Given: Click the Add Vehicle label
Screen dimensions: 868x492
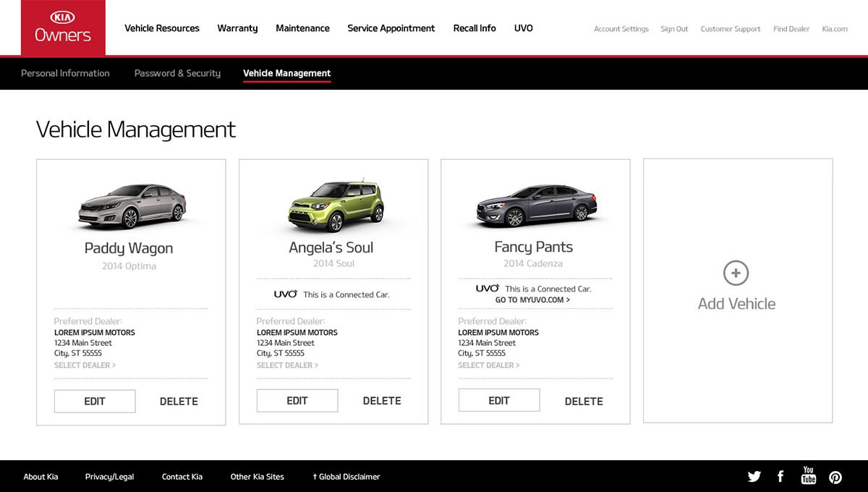Looking at the screenshot, I should coord(736,304).
